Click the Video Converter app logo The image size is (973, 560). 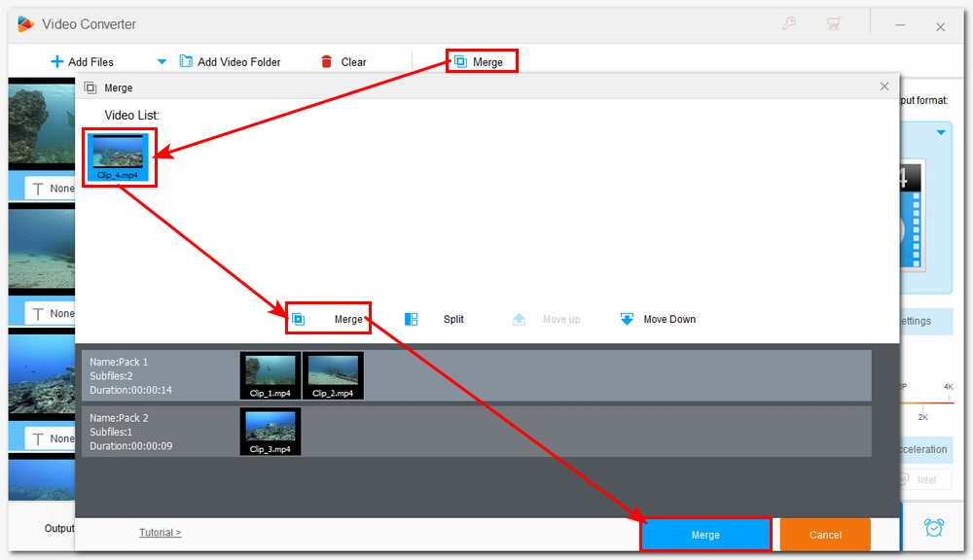(25, 24)
